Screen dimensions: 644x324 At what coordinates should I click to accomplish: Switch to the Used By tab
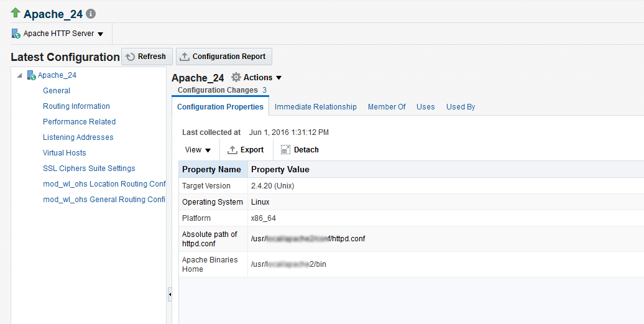461,107
